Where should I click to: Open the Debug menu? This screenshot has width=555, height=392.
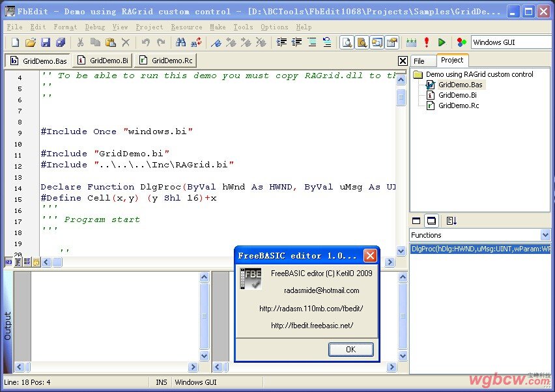point(95,27)
